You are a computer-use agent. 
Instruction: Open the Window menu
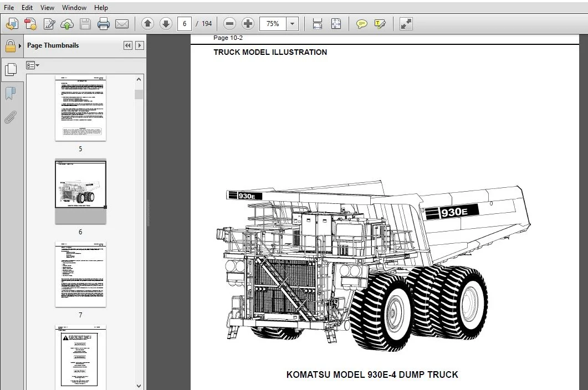pos(74,8)
